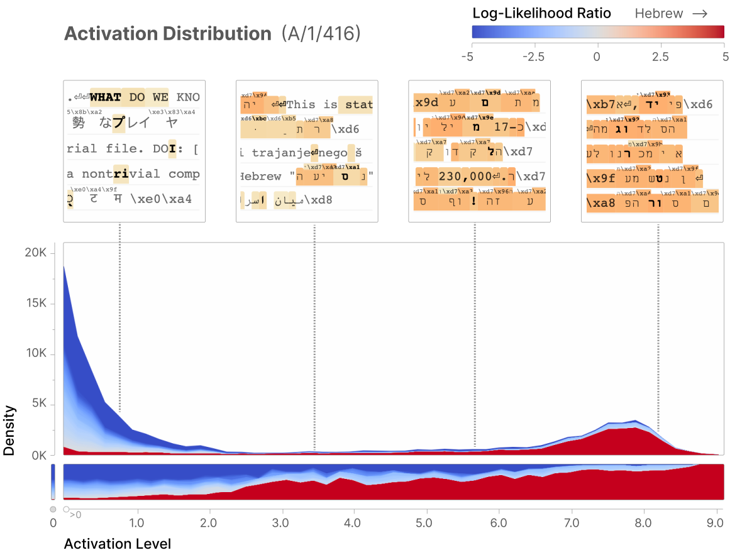Click the row containing '17-' in third panel
Screen dimensions: 747x560
479,127
